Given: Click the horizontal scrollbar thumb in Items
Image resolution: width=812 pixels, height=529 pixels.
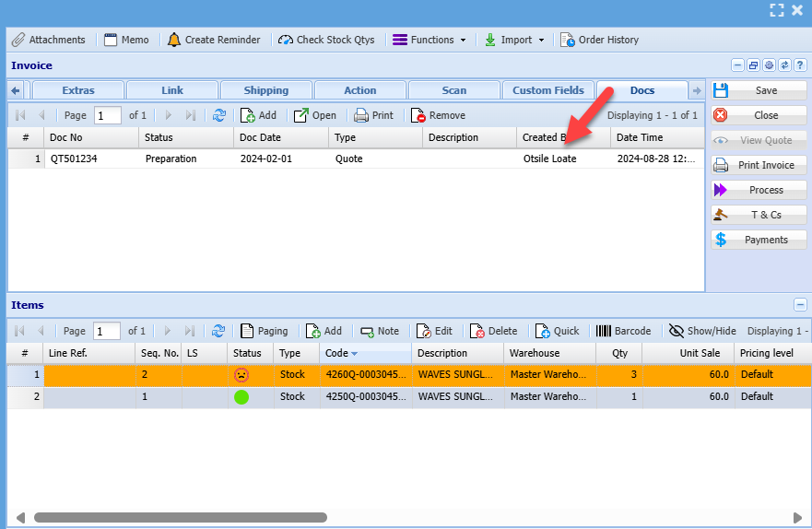Looking at the screenshot, I should coord(181,518).
